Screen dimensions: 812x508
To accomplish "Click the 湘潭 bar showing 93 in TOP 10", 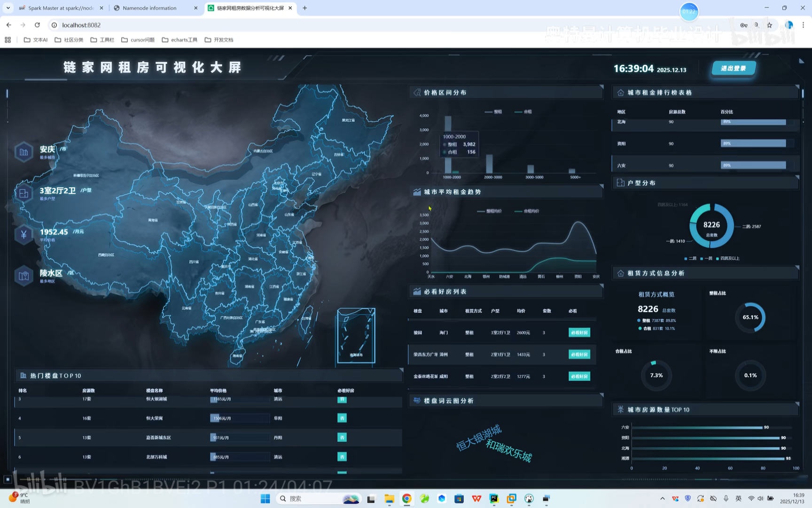I will point(708,458).
